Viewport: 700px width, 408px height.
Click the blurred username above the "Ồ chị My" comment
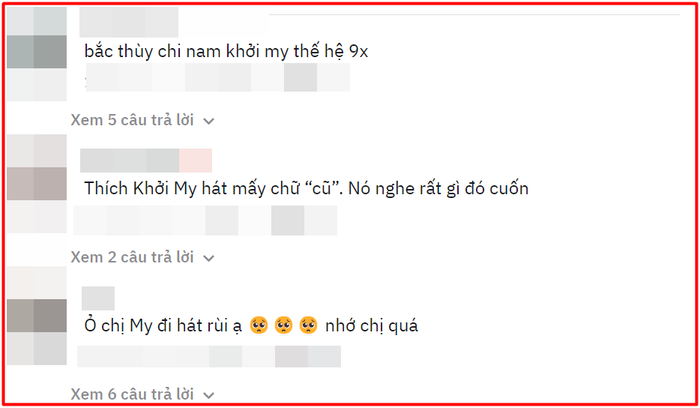coord(98,298)
